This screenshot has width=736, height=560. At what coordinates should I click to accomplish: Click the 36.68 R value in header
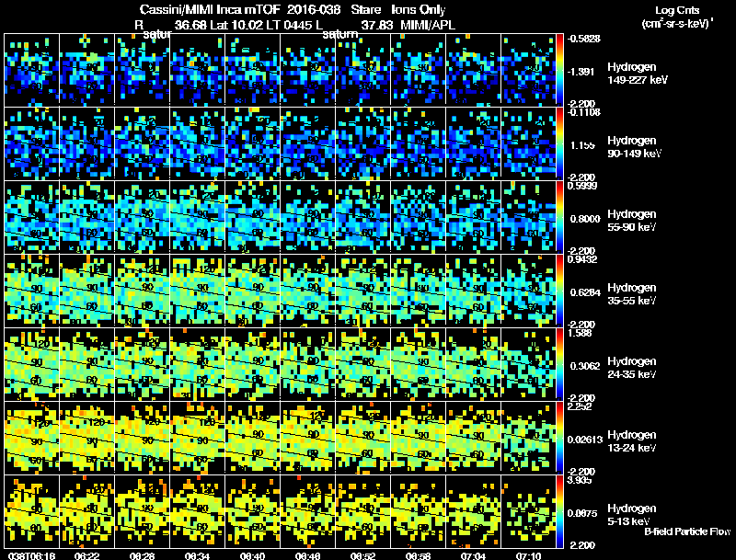click(x=190, y=25)
